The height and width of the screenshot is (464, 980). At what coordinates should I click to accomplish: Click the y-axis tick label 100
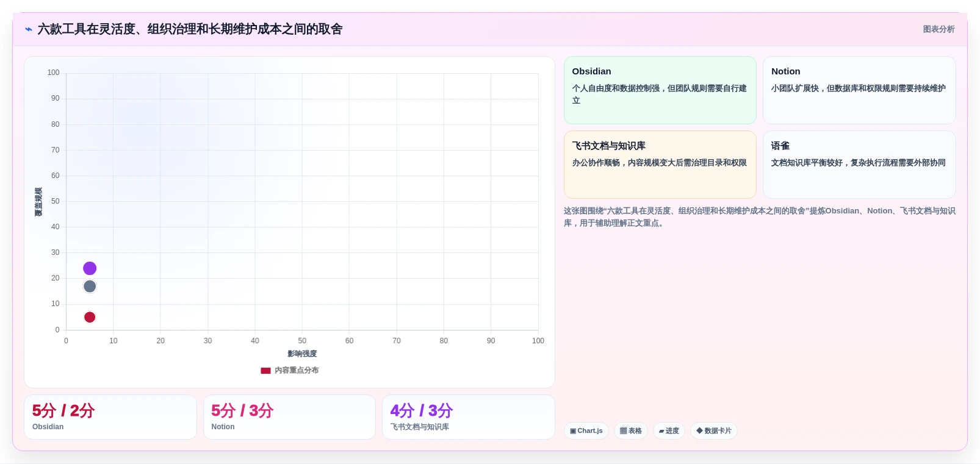(54, 73)
